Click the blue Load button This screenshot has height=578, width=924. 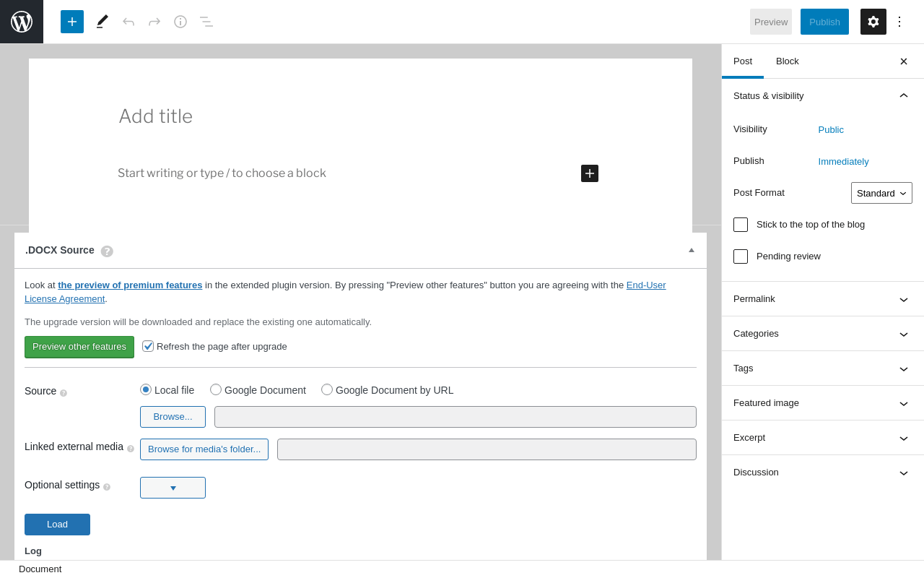pos(57,525)
